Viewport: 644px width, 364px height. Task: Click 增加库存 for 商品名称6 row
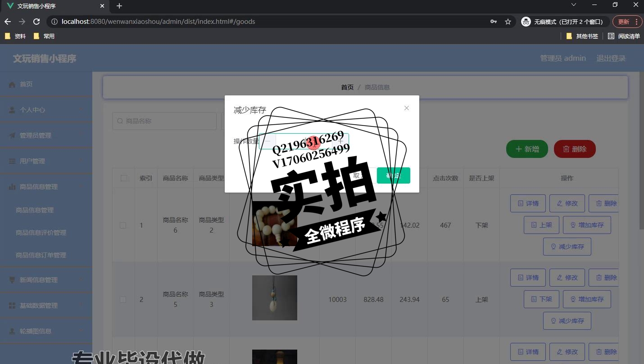tap(587, 225)
